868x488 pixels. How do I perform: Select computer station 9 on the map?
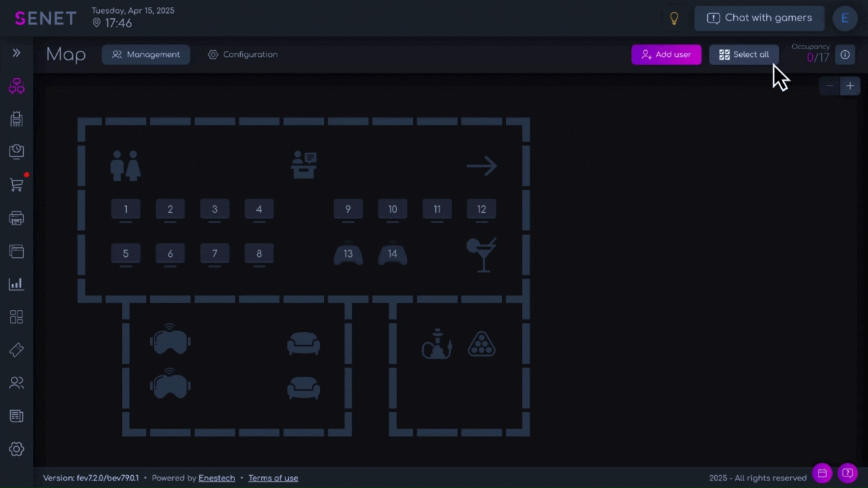click(x=348, y=209)
